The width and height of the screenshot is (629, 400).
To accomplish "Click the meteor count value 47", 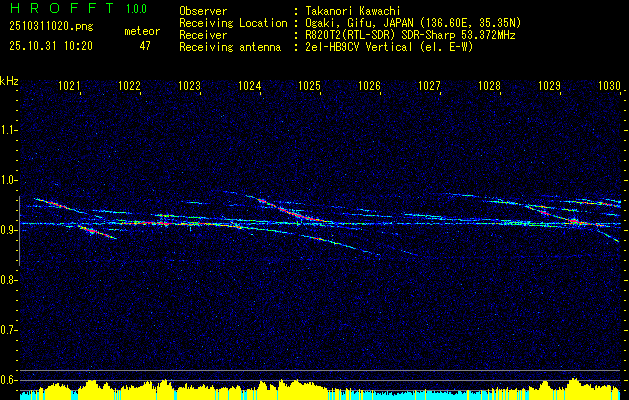I will [x=145, y=46].
